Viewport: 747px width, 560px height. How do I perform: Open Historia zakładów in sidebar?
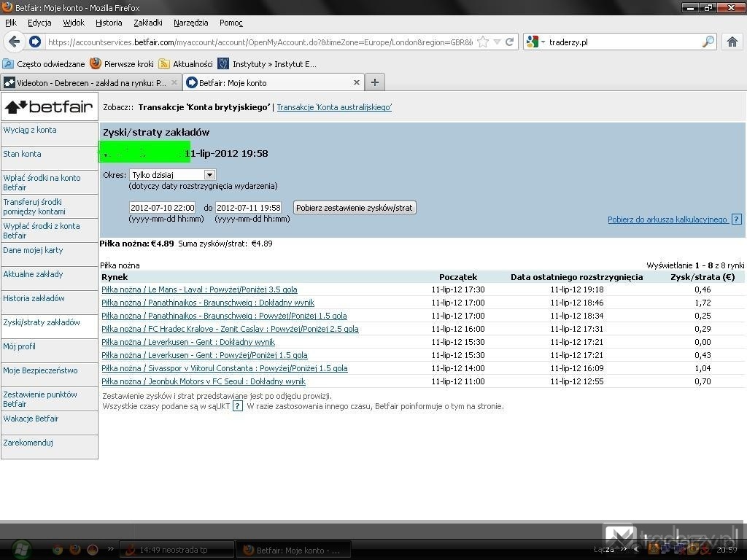(x=34, y=298)
